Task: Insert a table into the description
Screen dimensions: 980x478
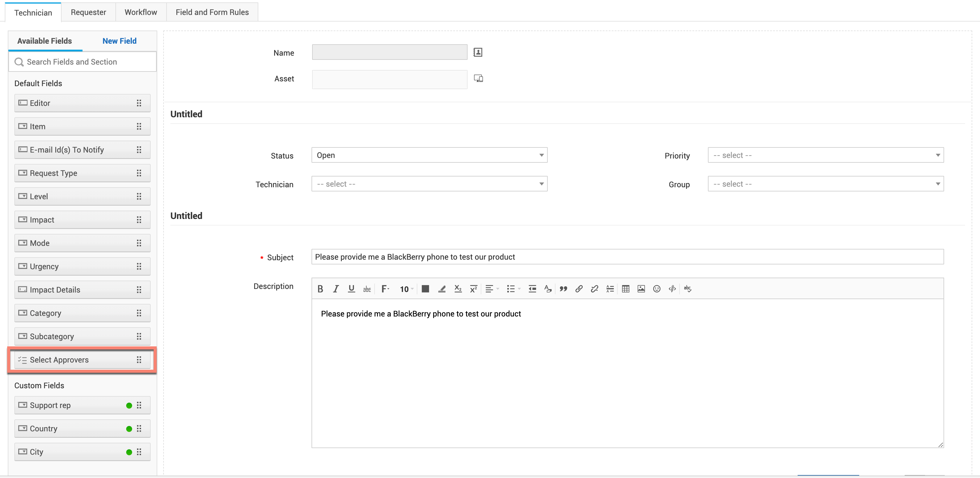Action: (x=625, y=289)
